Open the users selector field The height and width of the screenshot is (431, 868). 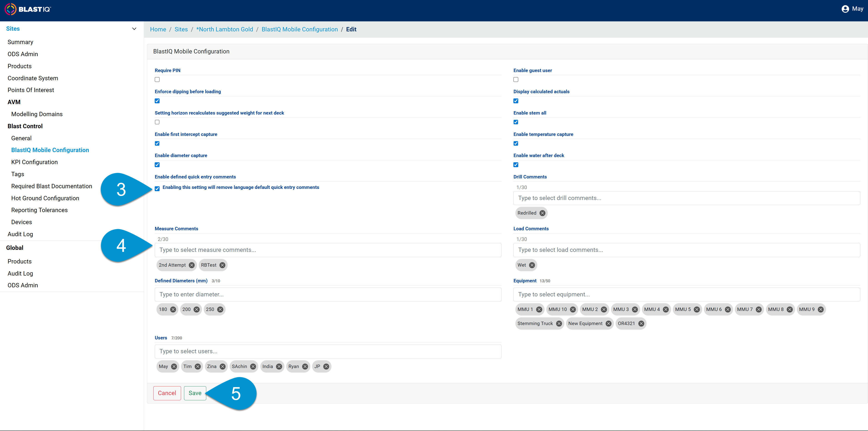tap(328, 351)
